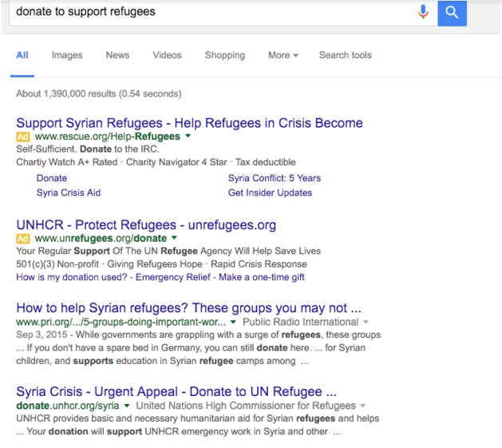This screenshot has height=448, width=502.
Task: Expand the arrow next to unrefugees.org/donate
Action: pos(175,238)
